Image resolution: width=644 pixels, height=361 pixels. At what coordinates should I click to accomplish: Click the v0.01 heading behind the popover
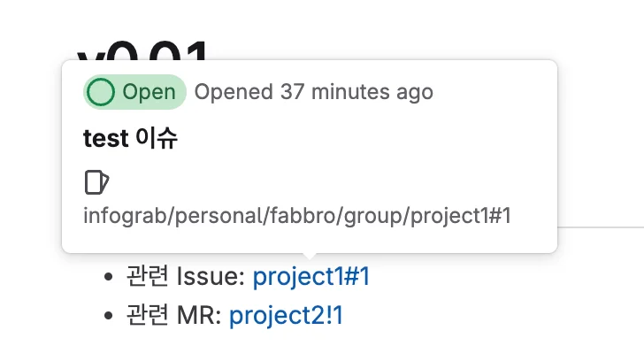click(x=143, y=49)
